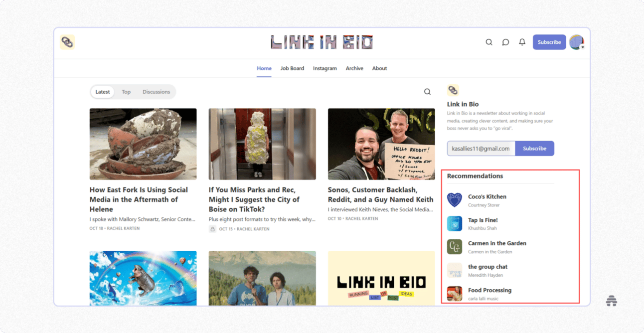Open the East Fork Hurricane Helene article
644x333 pixels.
[138, 199]
